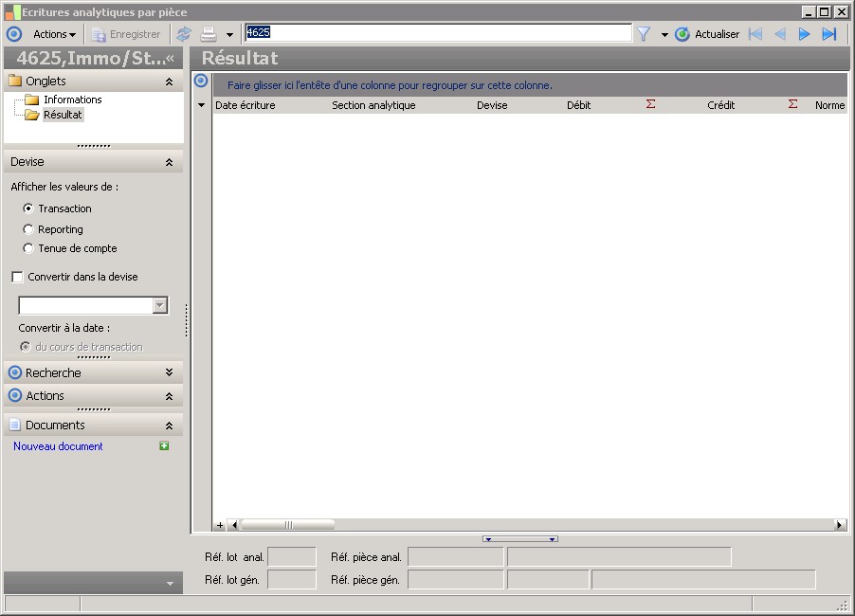Go to last record arrow

point(828,34)
